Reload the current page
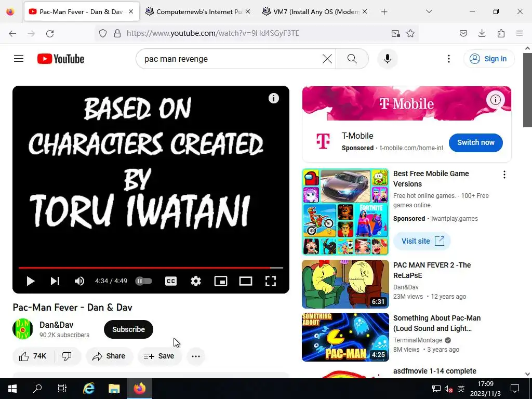 [50, 33]
